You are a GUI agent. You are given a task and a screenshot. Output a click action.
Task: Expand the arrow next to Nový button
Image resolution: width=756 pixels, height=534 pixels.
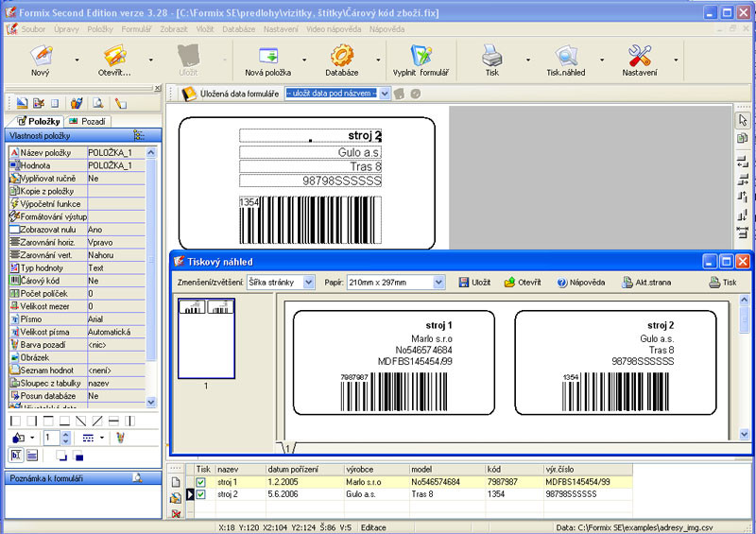tap(77, 60)
